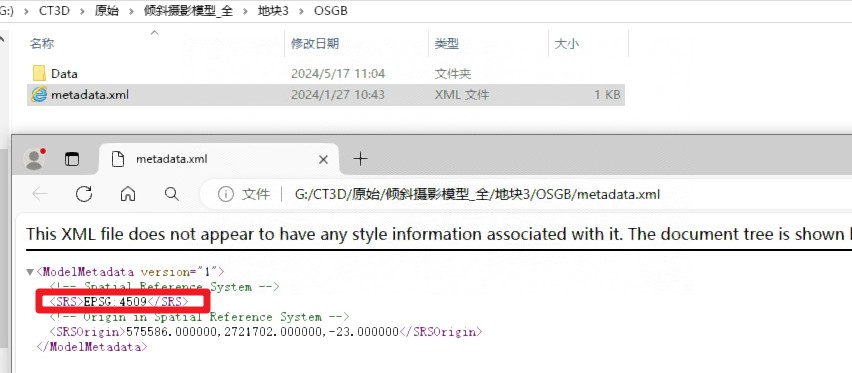Click the 1 KB size cell
The image size is (852, 373).
tap(607, 95)
